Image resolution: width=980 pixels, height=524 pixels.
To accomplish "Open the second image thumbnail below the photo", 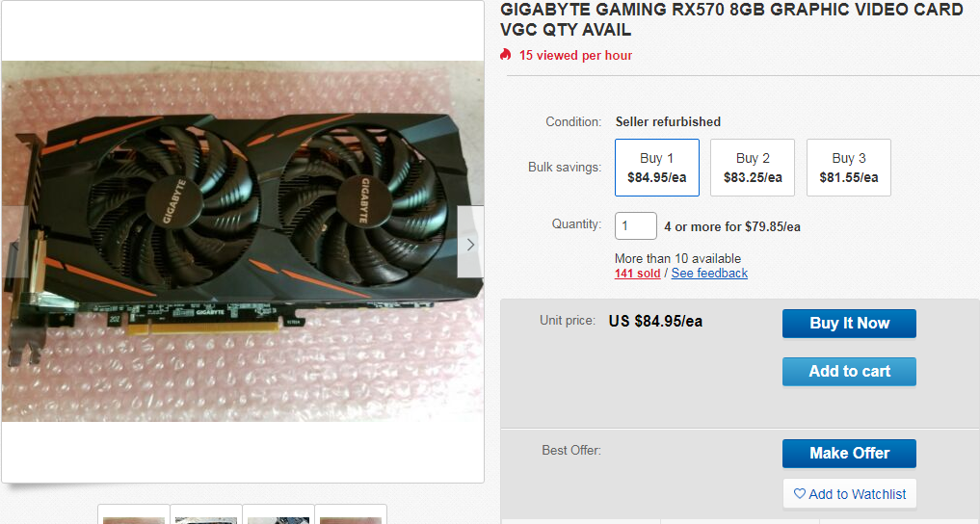I will tap(206, 514).
